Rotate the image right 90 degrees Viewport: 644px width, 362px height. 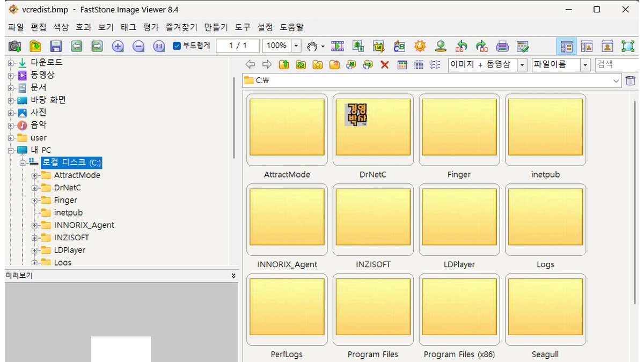pos(481,46)
